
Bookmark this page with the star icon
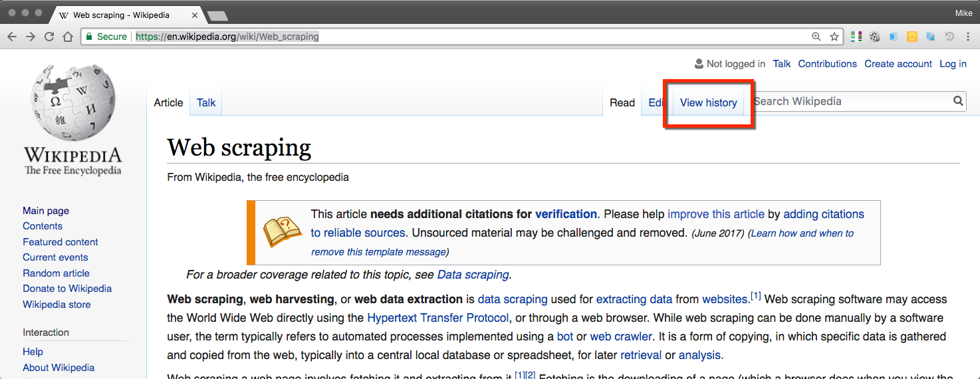coord(834,37)
